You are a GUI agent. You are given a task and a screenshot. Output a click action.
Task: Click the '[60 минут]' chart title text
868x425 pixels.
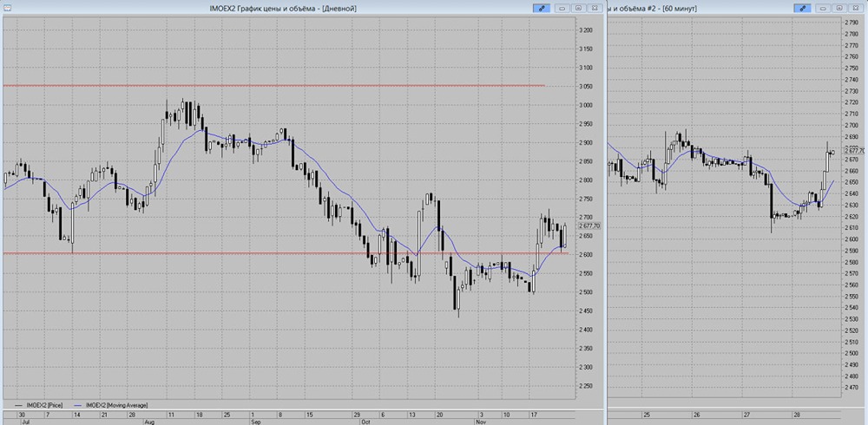(681, 9)
